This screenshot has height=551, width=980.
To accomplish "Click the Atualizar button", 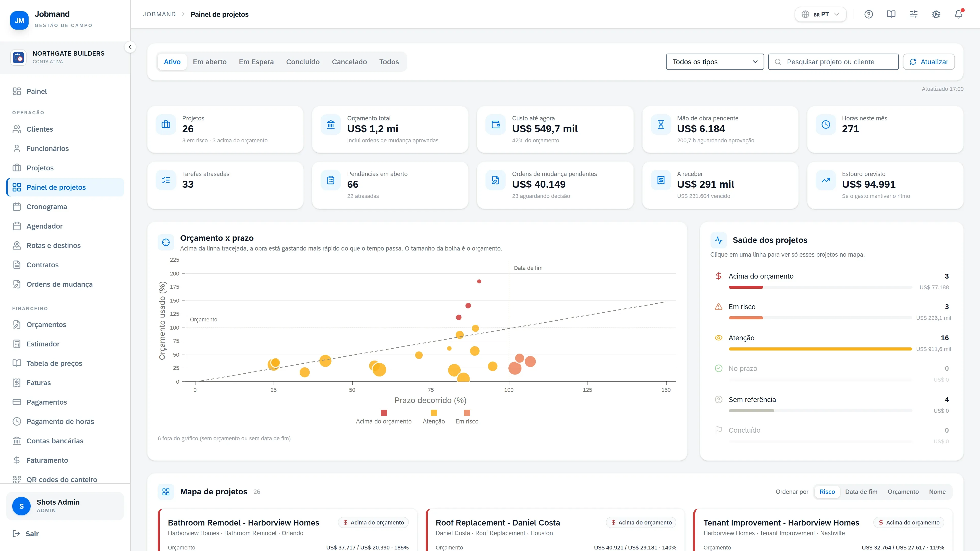I will (x=929, y=61).
